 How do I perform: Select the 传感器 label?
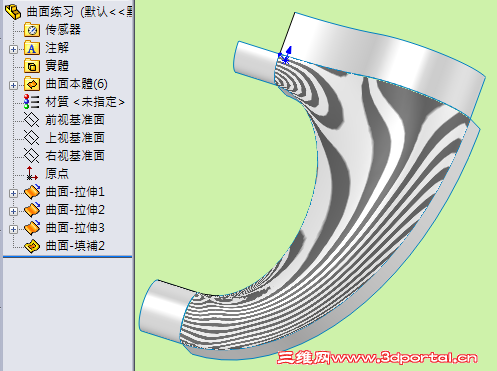tap(63, 30)
